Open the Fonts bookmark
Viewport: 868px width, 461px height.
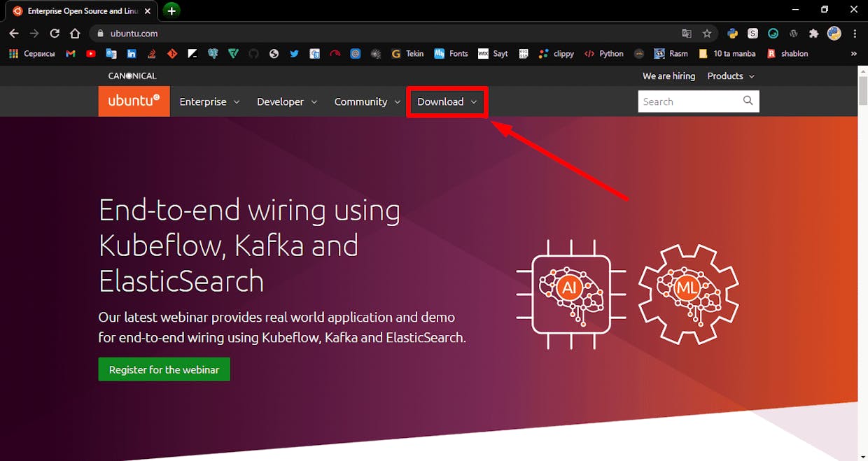pos(451,53)
